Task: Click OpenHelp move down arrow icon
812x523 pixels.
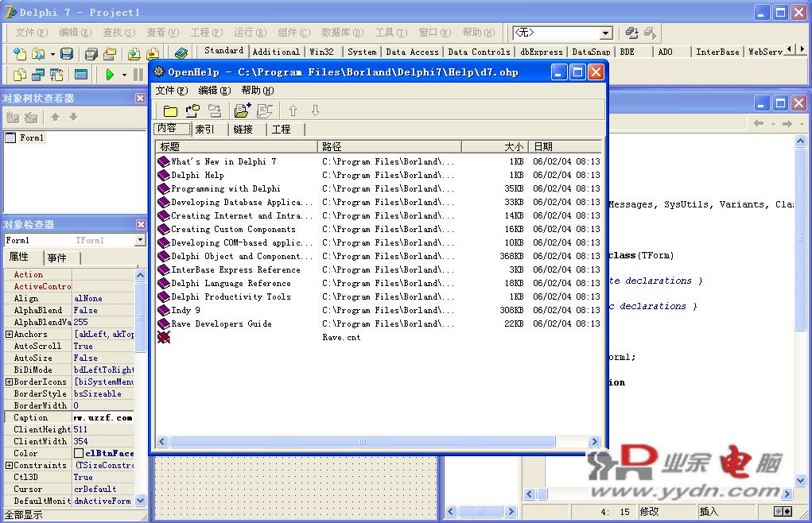Action: 315,110
